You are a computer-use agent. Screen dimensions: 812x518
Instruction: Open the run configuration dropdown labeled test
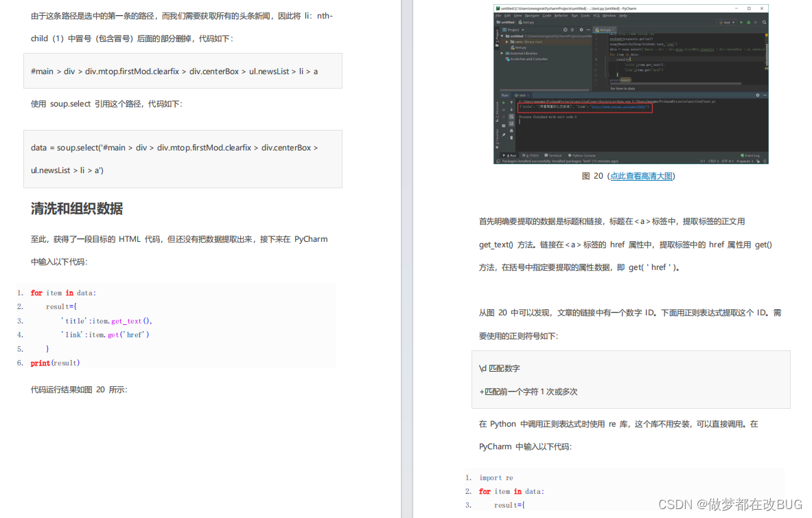point(726,23)
